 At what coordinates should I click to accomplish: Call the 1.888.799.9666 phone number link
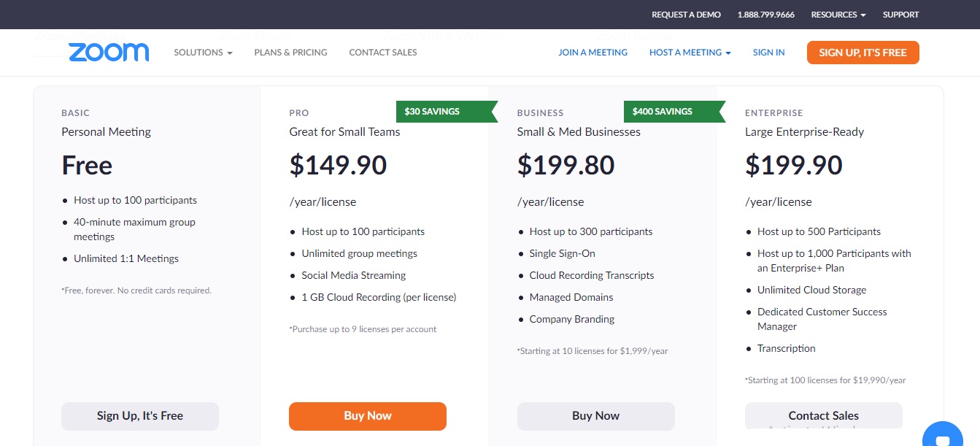765,15
